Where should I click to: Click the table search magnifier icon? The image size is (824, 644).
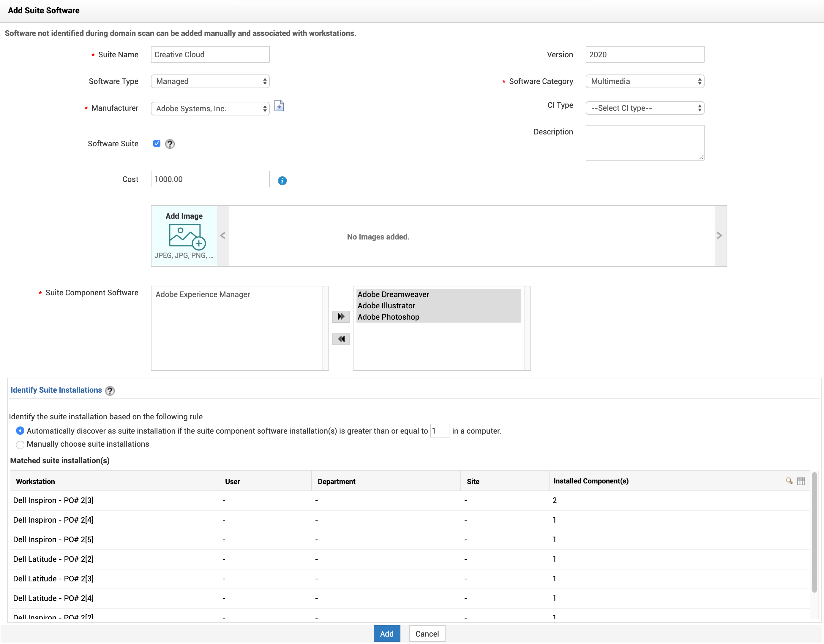[x=789, y=481]
